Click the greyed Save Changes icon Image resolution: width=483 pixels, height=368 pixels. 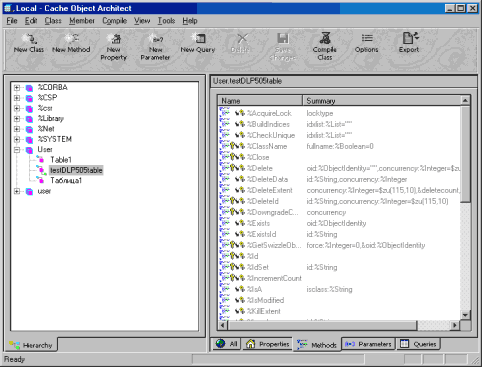tap(283, 39)
